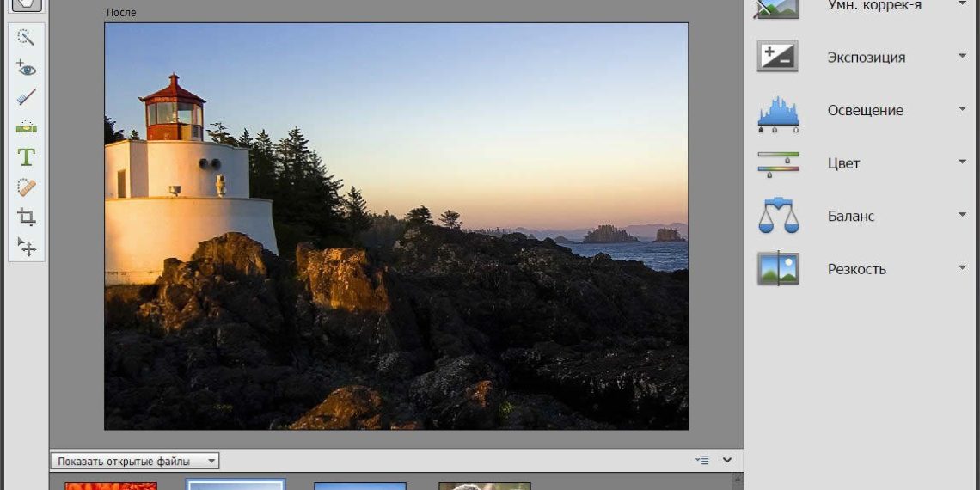Choose the Spot Healing bandage tool
This screenshot has width=980, height=490.
tap(26, 187)
